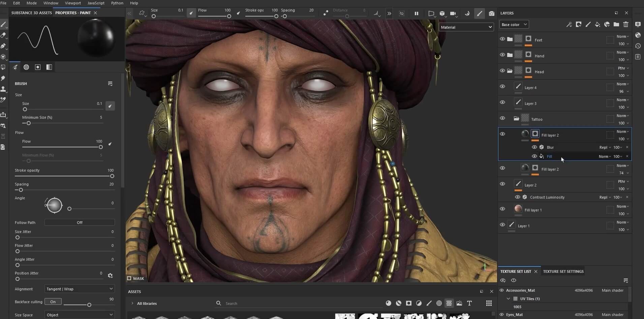Viewport: 644px width, 319px height.
Task: Delete layer using the trash icon
Action: (x=626, y=24)
